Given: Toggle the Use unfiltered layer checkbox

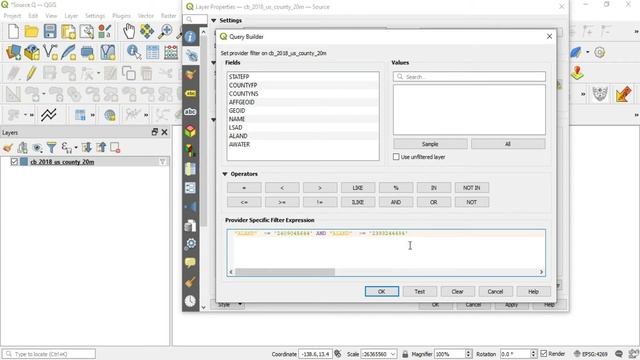Looking at the screenshot, I should 396,157.
